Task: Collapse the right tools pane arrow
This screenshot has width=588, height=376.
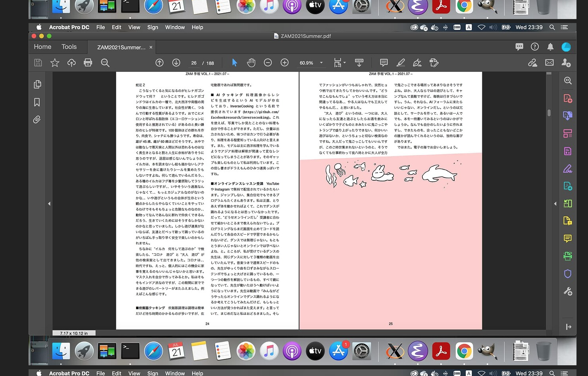Action: [x=569, y=327]
